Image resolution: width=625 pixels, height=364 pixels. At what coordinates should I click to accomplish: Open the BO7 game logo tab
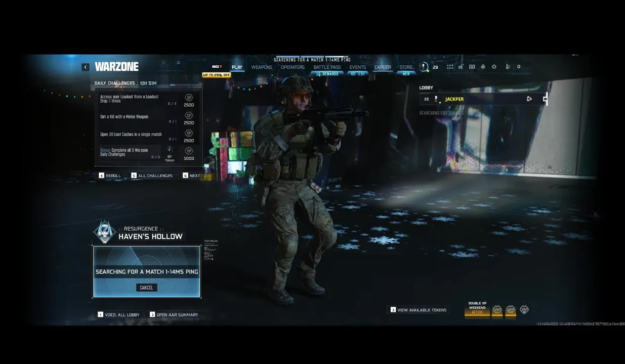(x=217, y=67)
